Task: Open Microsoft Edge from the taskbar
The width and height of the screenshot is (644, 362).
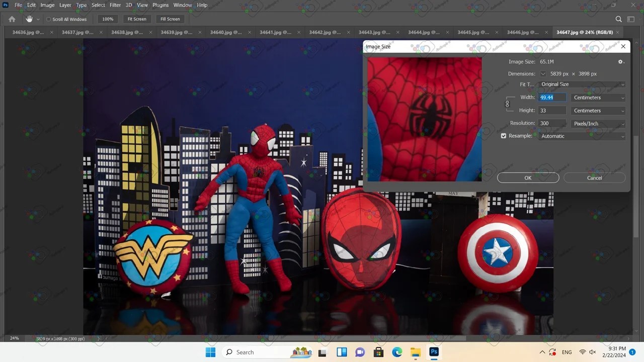Action: pos(397,352)
